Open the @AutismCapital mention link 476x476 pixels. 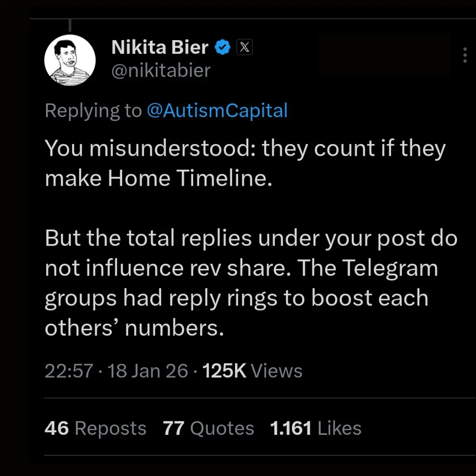coord(217,111)
